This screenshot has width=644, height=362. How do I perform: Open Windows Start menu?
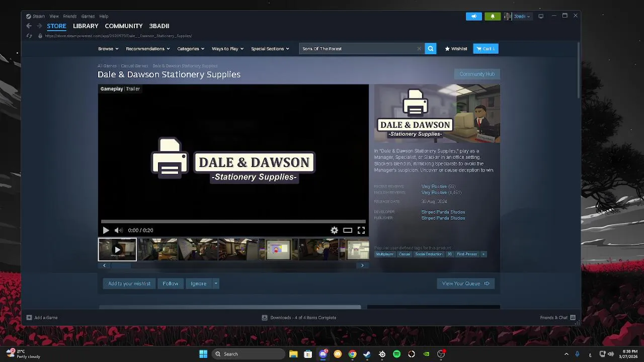point(203,354)
